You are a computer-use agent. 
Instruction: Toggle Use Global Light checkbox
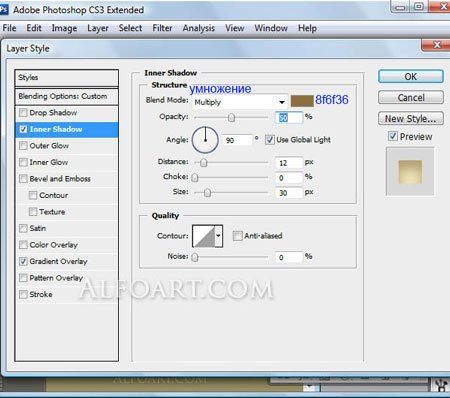pos(270,140)
